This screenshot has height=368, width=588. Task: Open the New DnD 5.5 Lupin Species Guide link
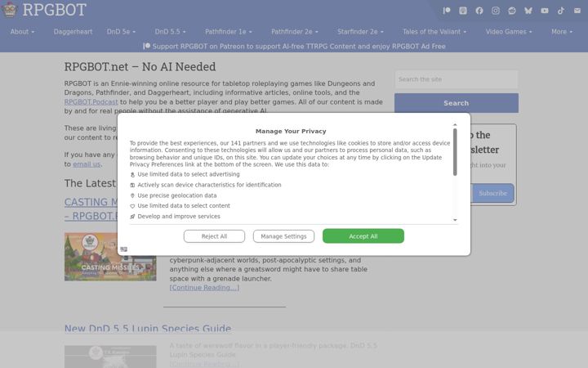pyautogui.click(x=148, y=328)
